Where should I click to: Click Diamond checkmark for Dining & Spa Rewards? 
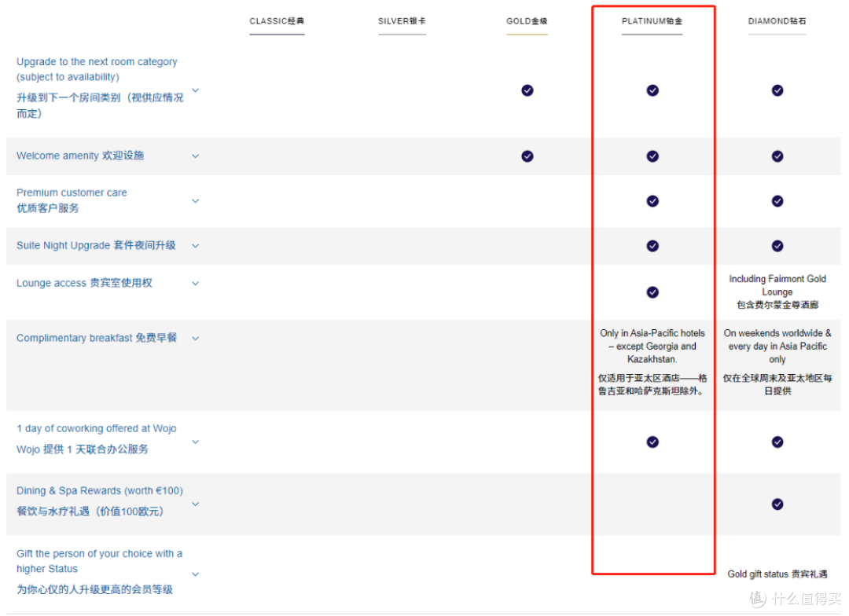(x=777, y=504)
